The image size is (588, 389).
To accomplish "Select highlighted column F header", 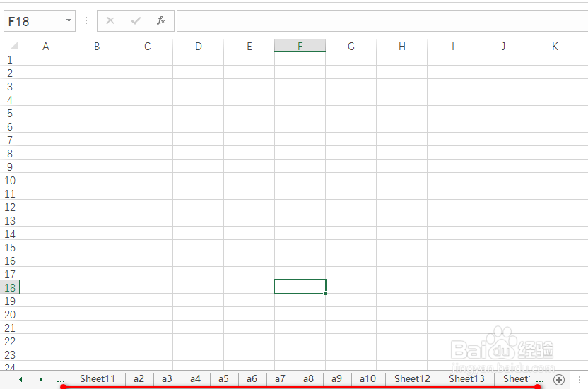I will click(300, 46).
